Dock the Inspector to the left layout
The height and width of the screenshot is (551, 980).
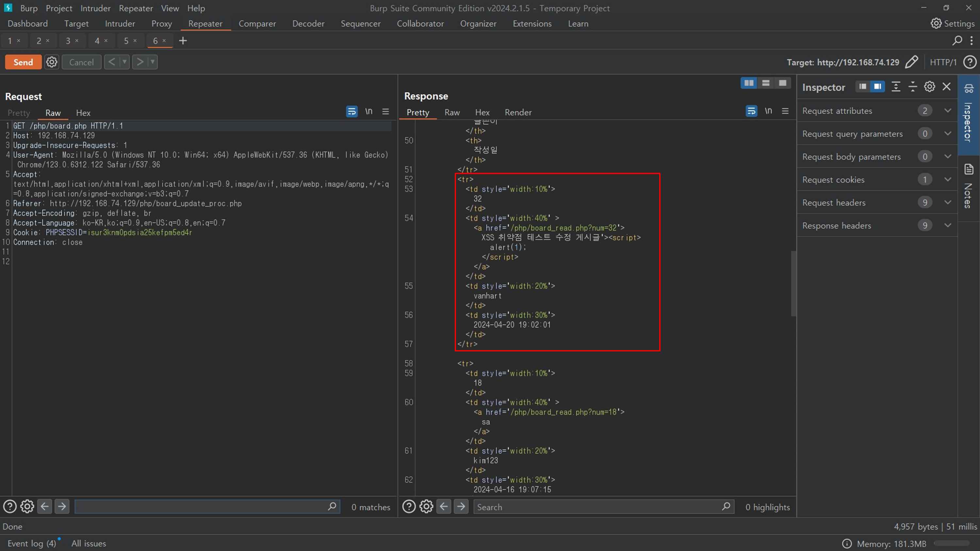point(863,87)
